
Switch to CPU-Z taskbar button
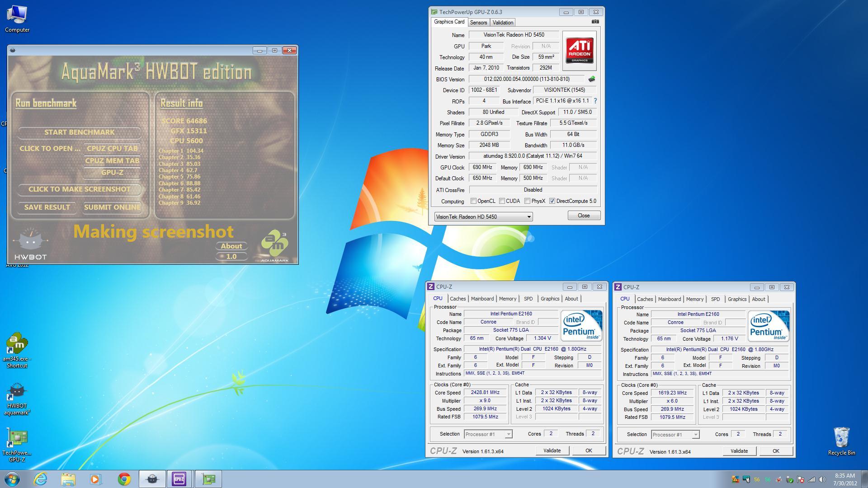(179, 479)
